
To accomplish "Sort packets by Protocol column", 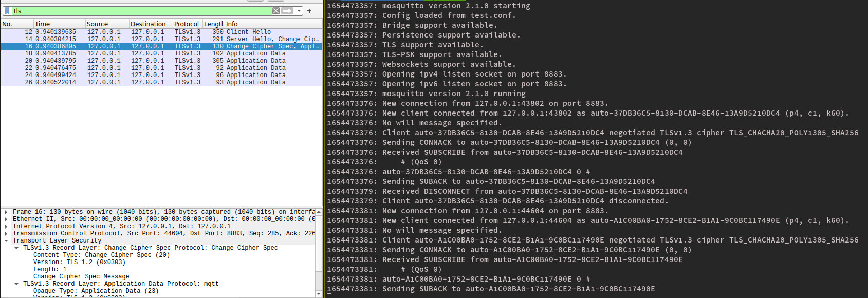I will tap(188, 24).
